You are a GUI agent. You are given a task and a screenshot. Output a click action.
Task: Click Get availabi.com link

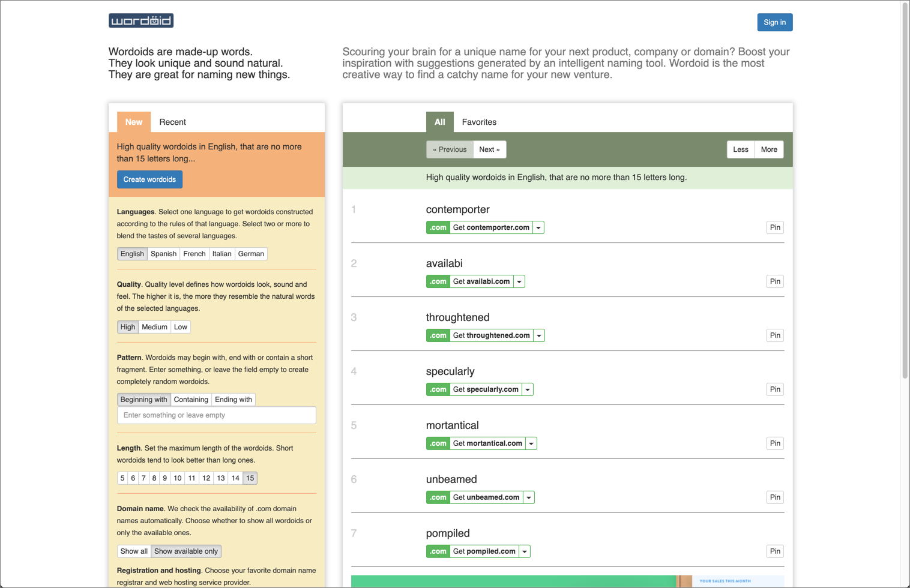coord(481,281)
